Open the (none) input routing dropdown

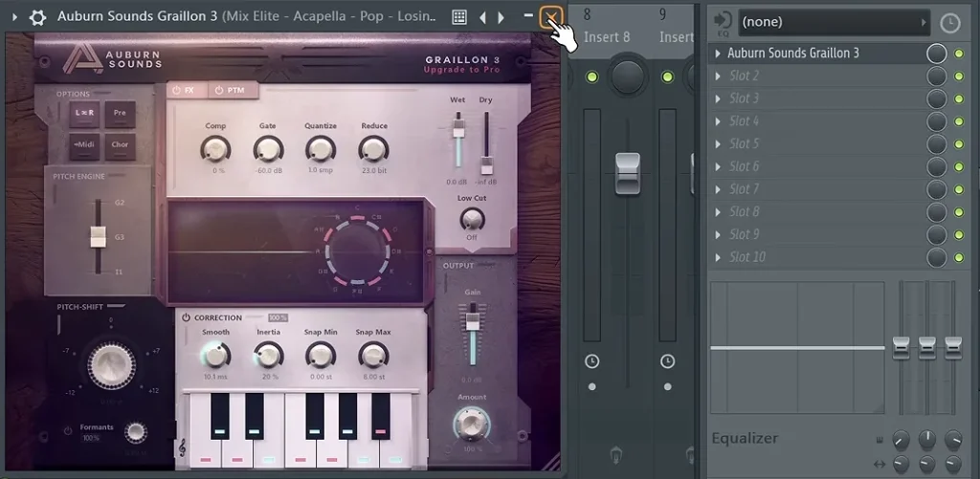point(835,23)
